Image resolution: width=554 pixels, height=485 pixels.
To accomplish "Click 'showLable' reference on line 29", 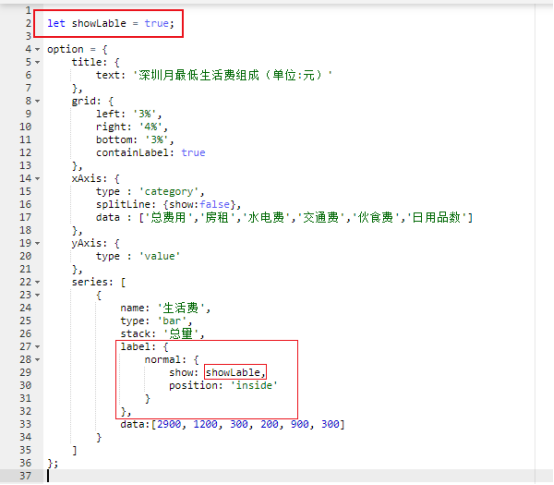I will click(233, 373).
